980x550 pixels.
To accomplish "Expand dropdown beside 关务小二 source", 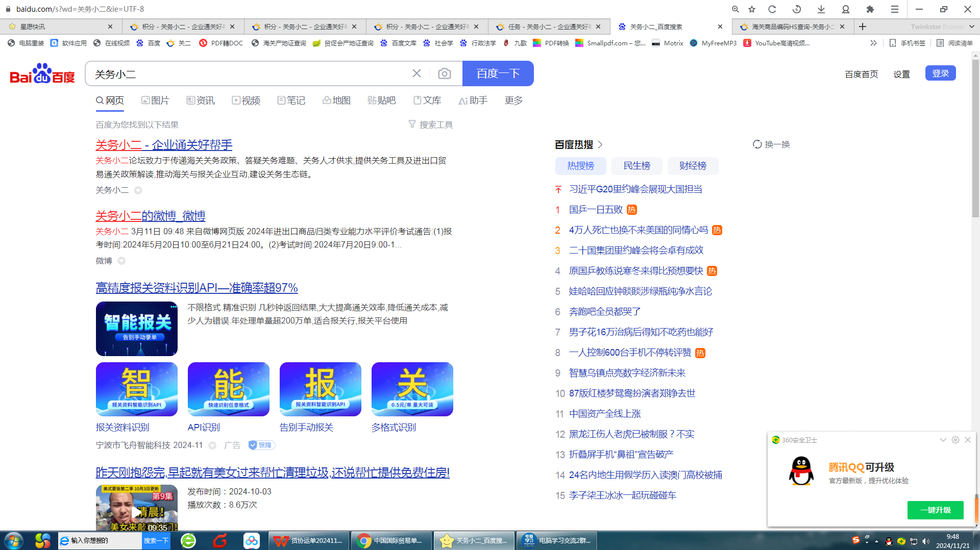I will click(x=138, y=190).
